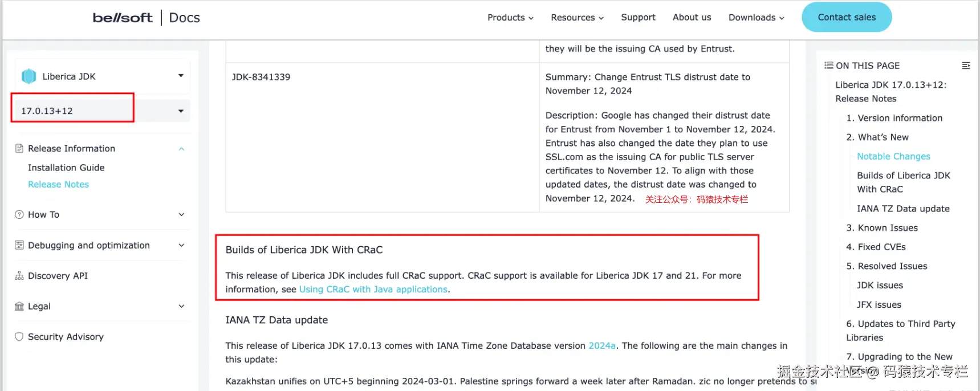Click the How To question mark icon

coord(19,215)
